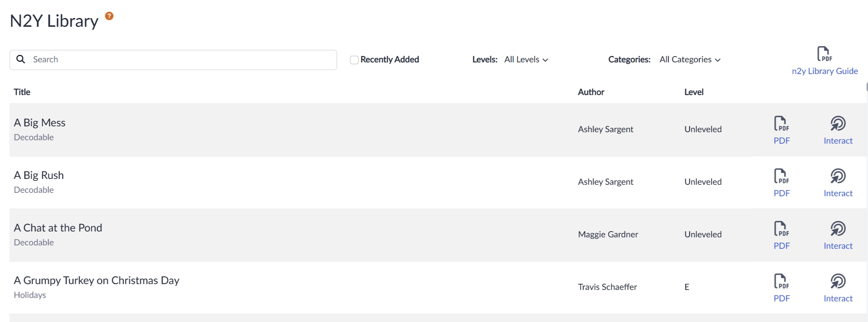Launch Interact icon for A Big Rush

(838, 176)
